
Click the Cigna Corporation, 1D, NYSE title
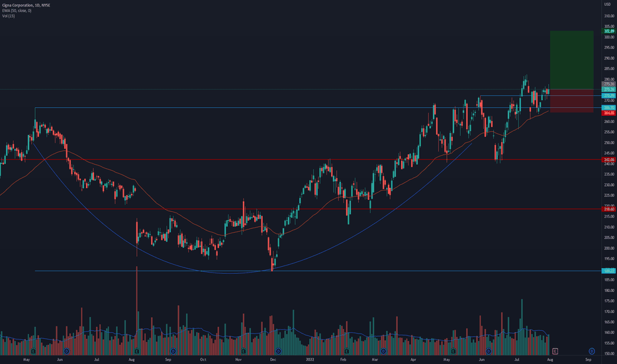point(26,5)
